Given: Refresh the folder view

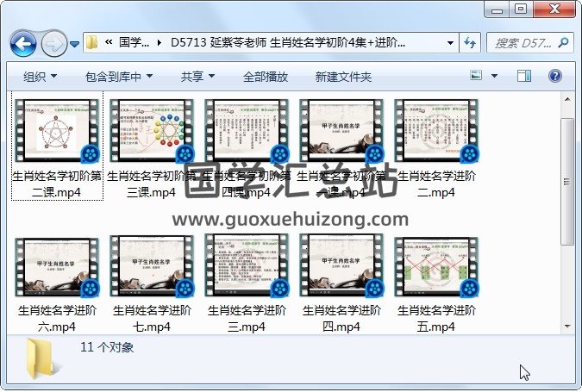Looking at the screenshot, I should click(470, 43).
